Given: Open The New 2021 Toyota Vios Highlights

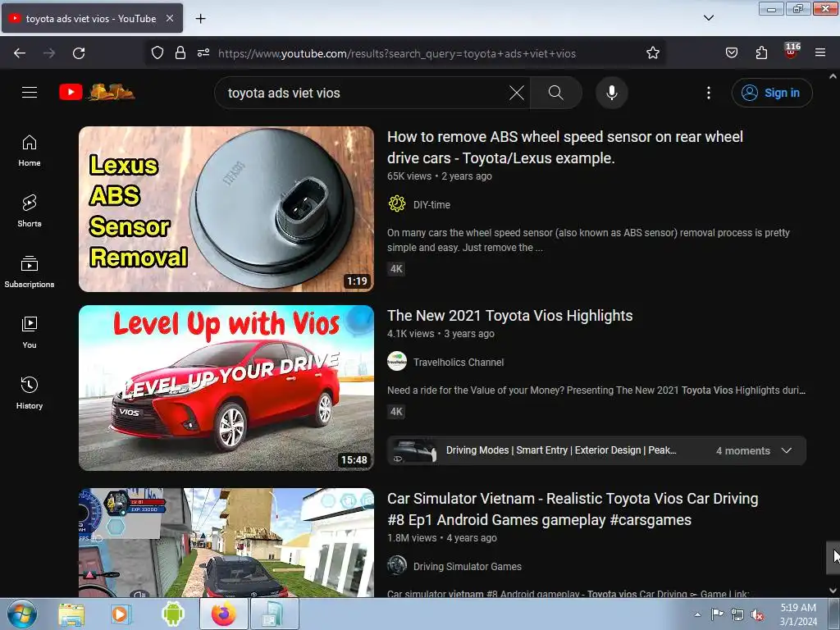Looking at the screenshot, I should pyautogui.click(x=510, y=316).
